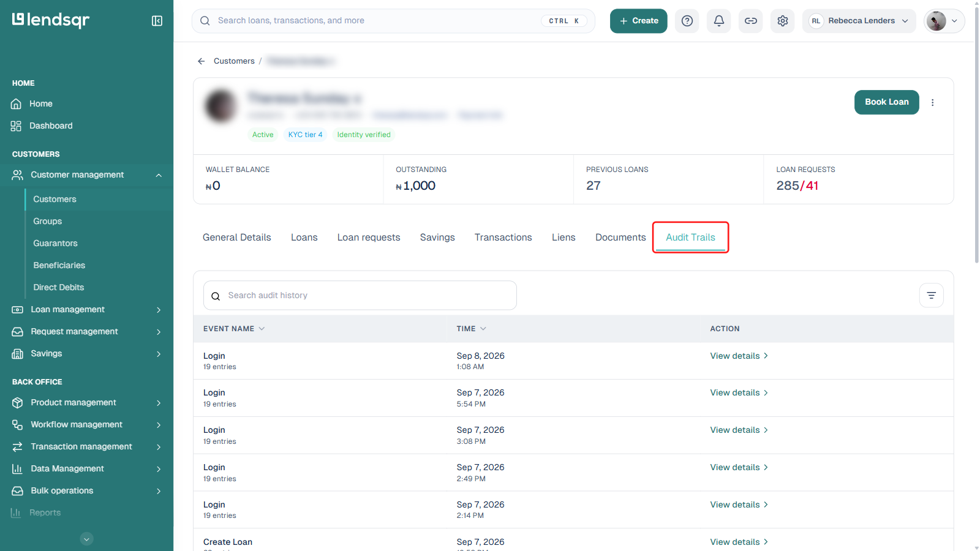The width and height of the screenshot is (980, 551).
Task: View details for 5:54 PM login
Action: [x=739, y=393]
